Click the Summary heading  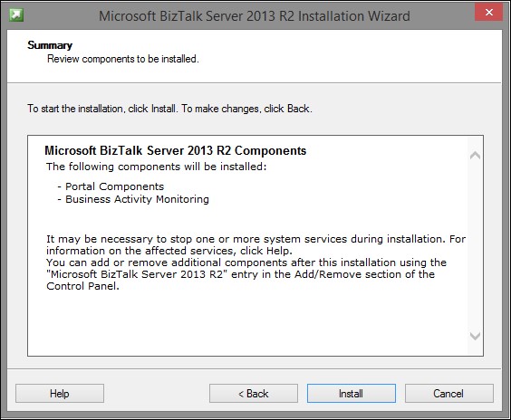[50, 45]
